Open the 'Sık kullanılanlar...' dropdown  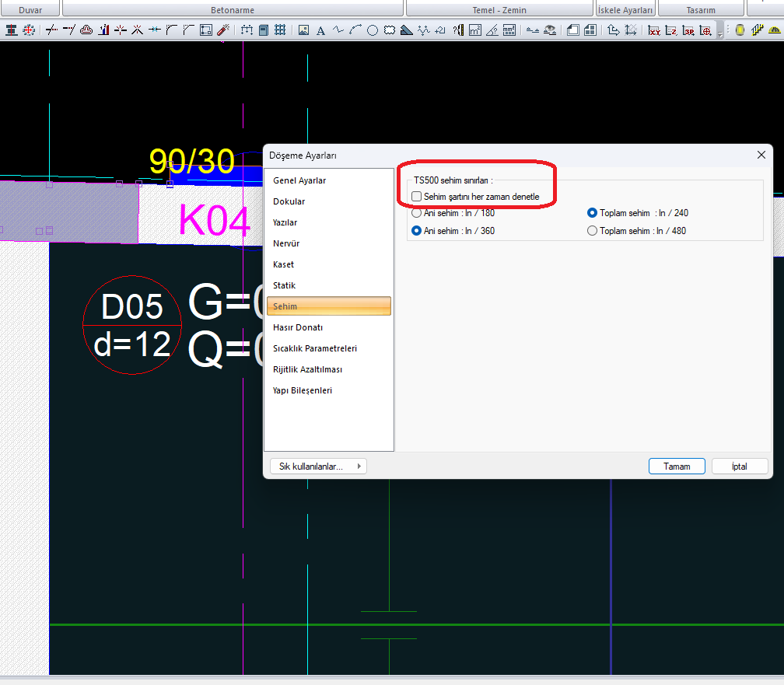click(x=319, y=467)
